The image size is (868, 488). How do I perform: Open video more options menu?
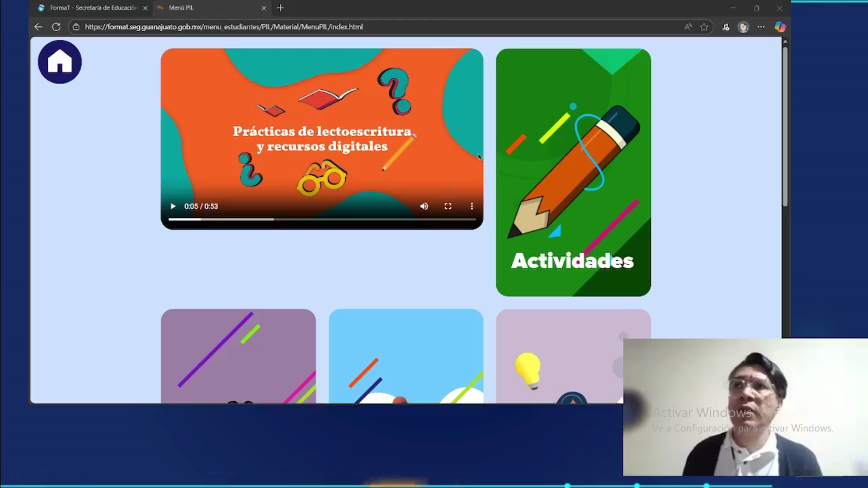pos(472,206)
